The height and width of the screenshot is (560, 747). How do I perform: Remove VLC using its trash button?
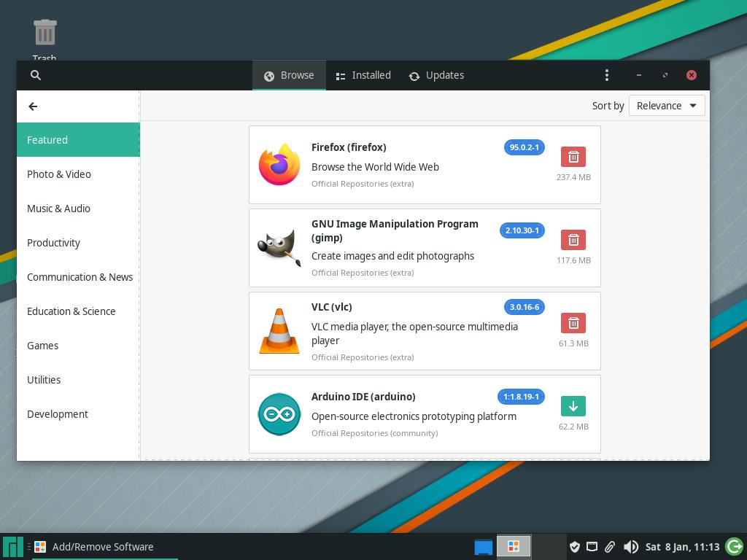pos(573,323)
